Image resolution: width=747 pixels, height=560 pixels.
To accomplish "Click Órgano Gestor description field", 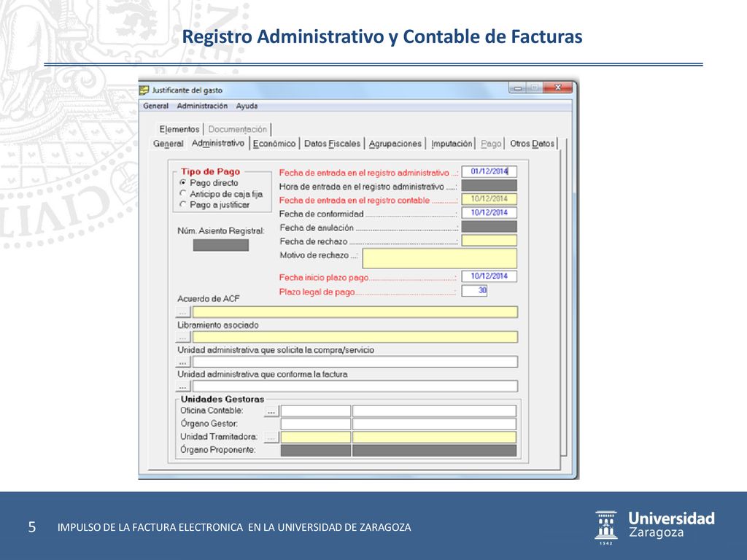I will pyautogui.click(x=435, y=424).
